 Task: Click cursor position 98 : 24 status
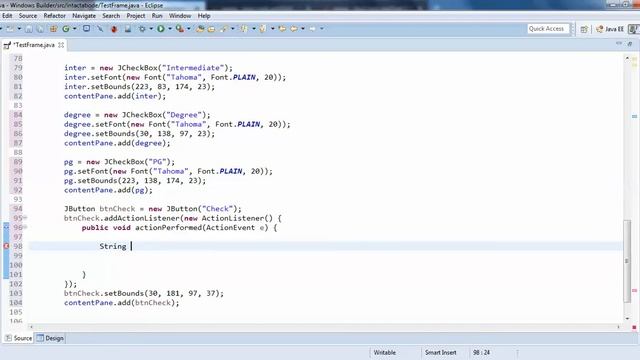point(481,352)
